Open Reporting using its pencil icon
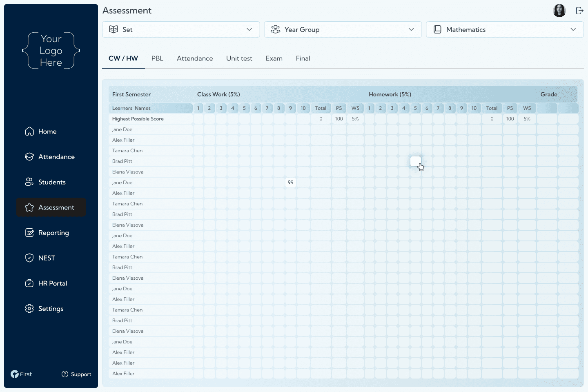588x392 pixels. point(29,232)
